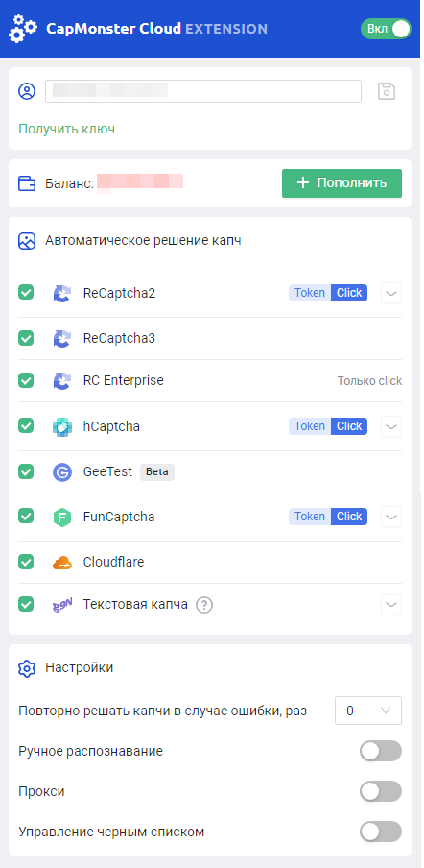The image size is (424, 868).
Task: Open the retry count dropdown showing 0
Action: coord(368,711)
